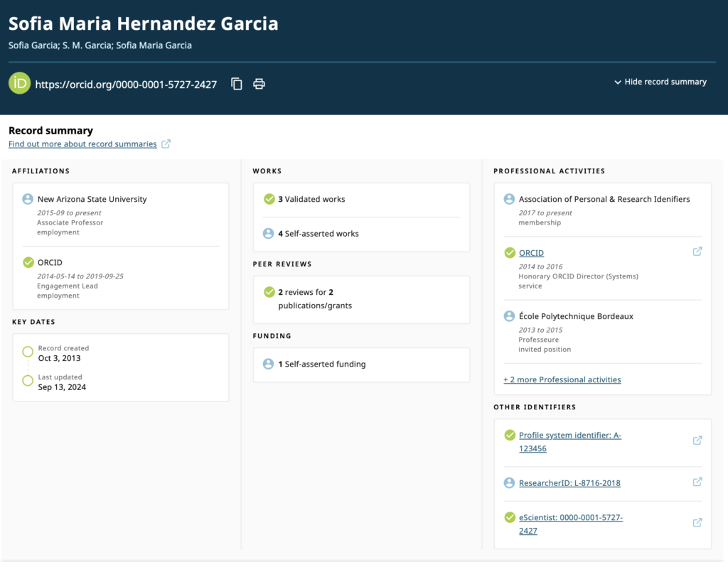Open the ORCID link under Professional Activities
Viewport: 728px width, 567px height.
point(531,252)
